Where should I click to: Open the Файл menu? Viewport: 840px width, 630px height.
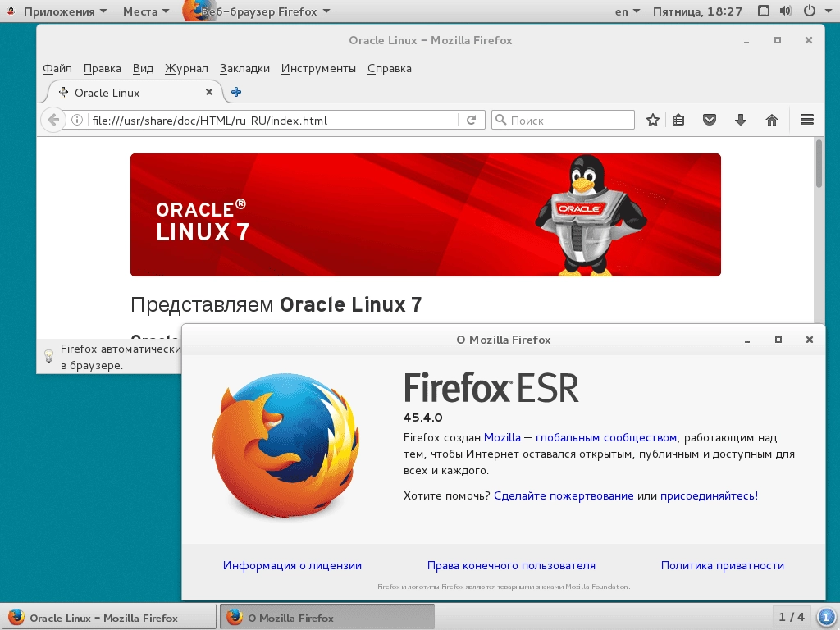(x=57, y=69)
